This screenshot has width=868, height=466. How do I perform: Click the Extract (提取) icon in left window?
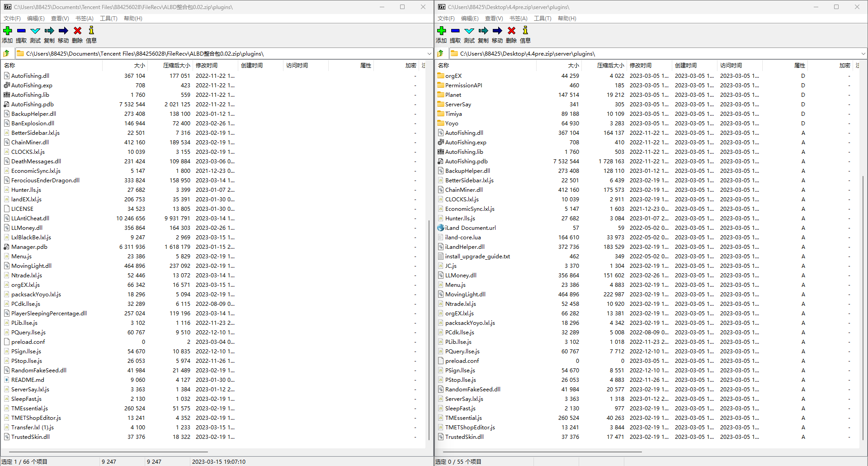(x=21, y=31)
